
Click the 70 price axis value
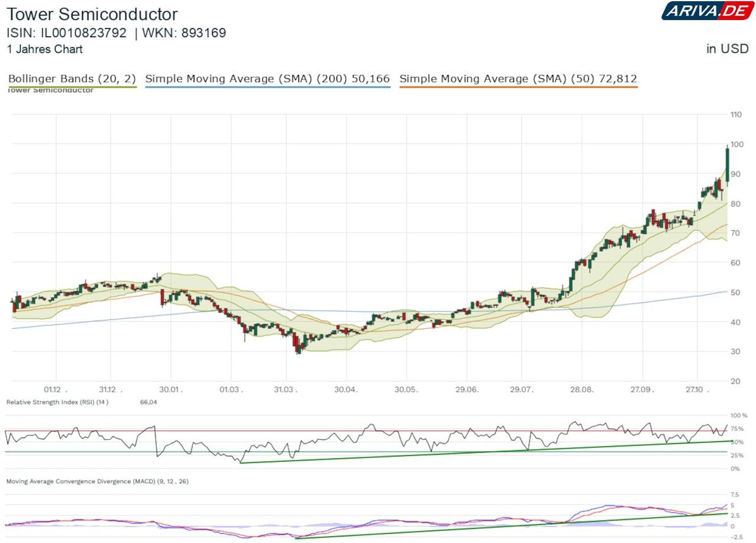[x=736, y=233]
